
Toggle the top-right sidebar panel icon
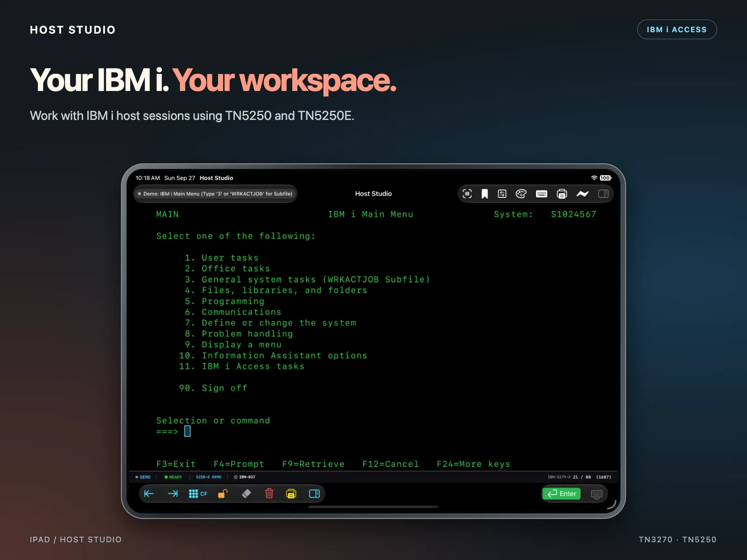[603, 194]
